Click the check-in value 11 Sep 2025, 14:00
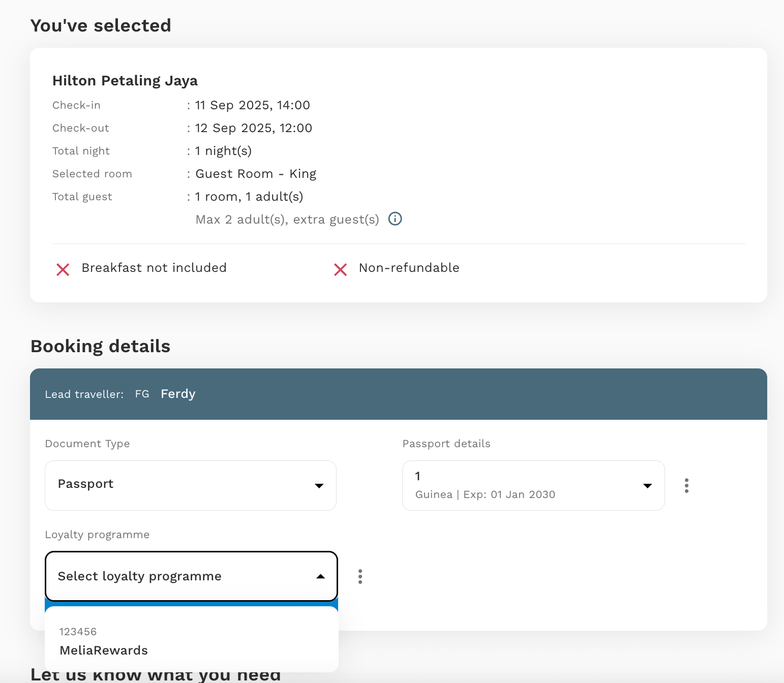Viewport: 784px width, 683px height. [253, 105]
